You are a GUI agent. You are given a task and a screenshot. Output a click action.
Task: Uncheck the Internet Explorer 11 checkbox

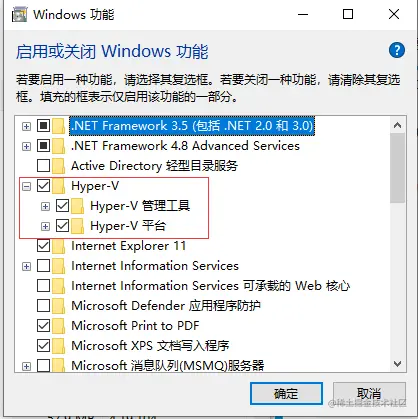[43, 246]
